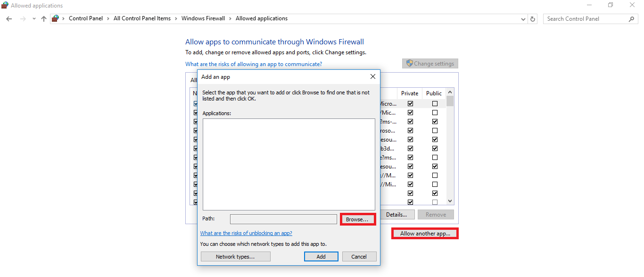Go back using the back arrow
The height and width of the screenshot is (277, 644).
[9, 19]
